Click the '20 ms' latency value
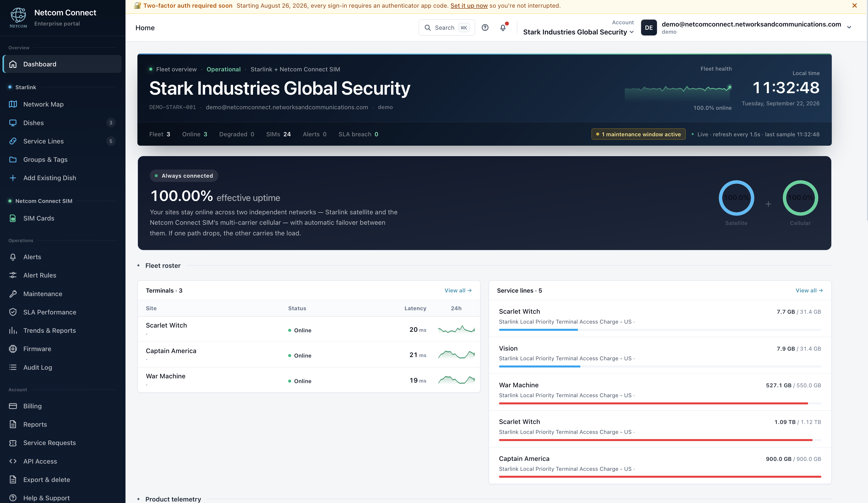Screen dimensions: 868x503 pyautogui.click(x=418, y=330)
